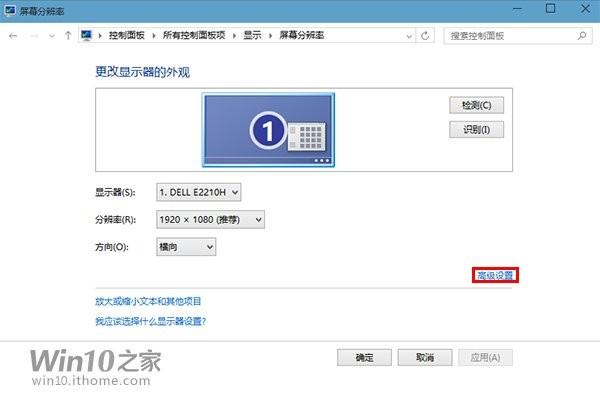Close the 屏幕分辨率 window

pyautogui.click(x=585, y=8)
